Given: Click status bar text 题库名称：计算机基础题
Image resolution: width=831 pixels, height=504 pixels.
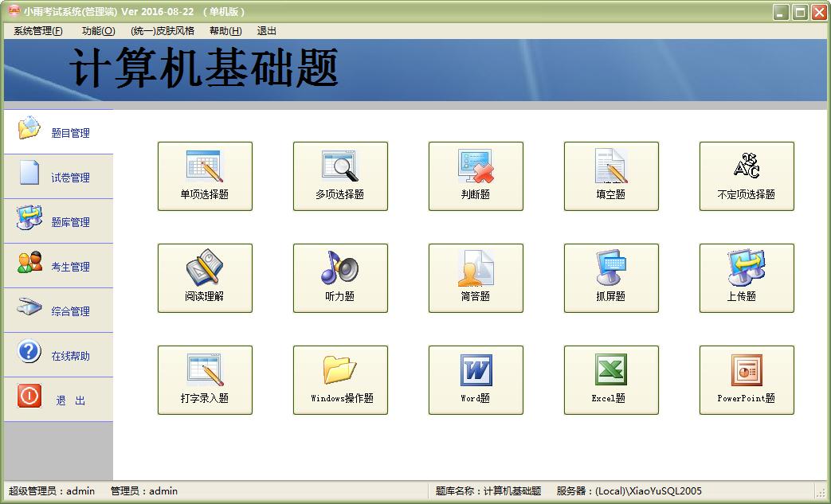Looking at the screenshot, I should pos(488,490).
